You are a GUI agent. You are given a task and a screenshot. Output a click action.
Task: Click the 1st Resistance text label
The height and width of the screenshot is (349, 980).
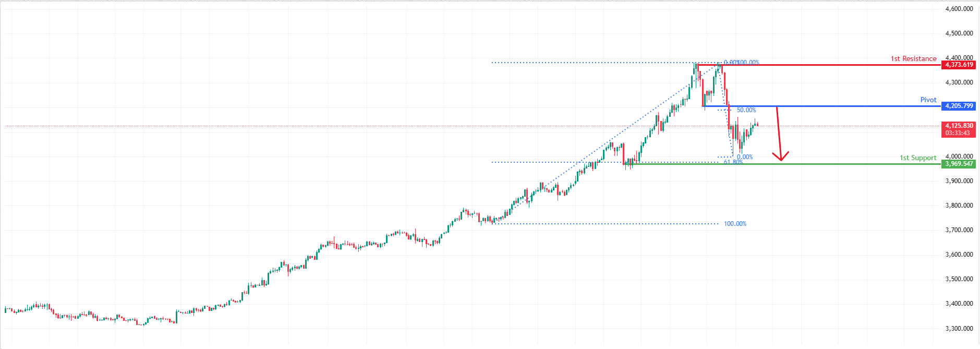click(x=913, y=59)
